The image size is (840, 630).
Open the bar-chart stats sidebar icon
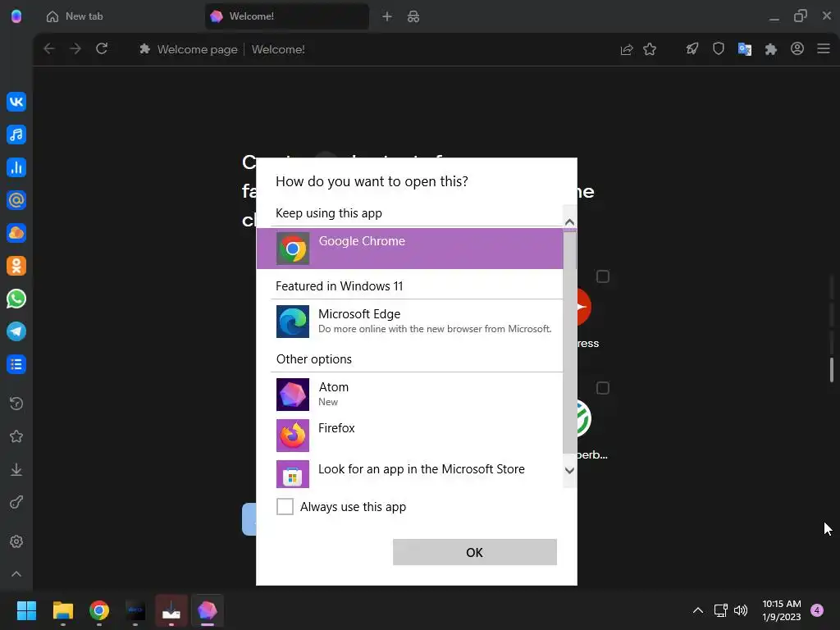16,167
